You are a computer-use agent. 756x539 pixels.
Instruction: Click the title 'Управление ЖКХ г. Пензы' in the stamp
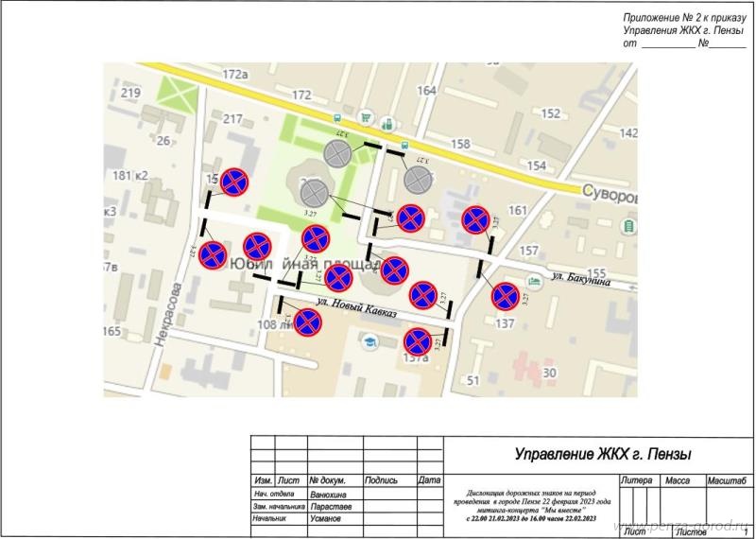(604, 455)
